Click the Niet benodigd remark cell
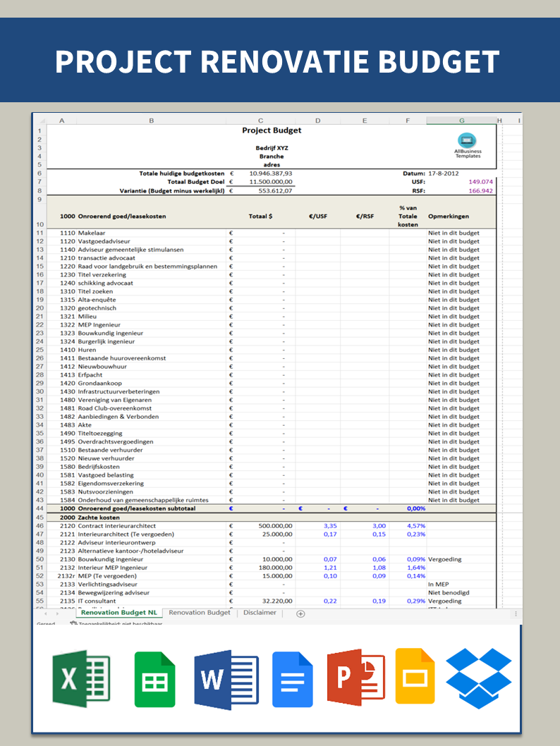Viewport: 560px width, 746px height. tap(448, 593)
